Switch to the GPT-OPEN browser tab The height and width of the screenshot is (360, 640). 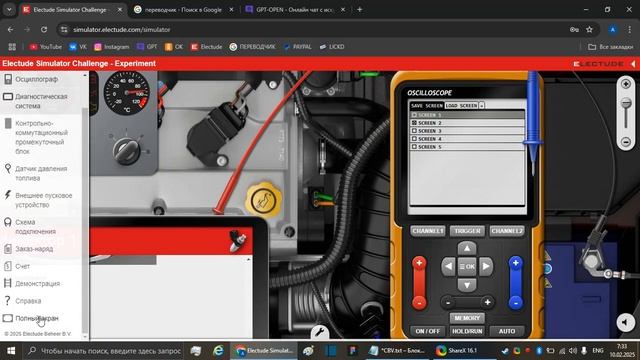pyautogui.click(x=295, y=9)
